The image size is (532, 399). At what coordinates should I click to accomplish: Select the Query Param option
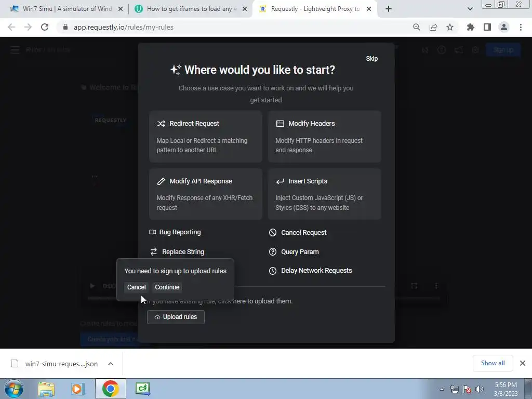coord(294,252)
